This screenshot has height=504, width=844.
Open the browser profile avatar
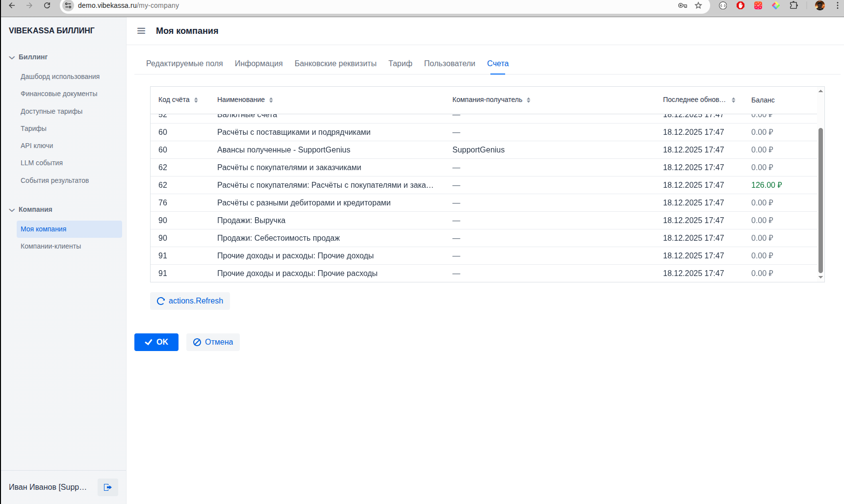click(x=819, y=5)
